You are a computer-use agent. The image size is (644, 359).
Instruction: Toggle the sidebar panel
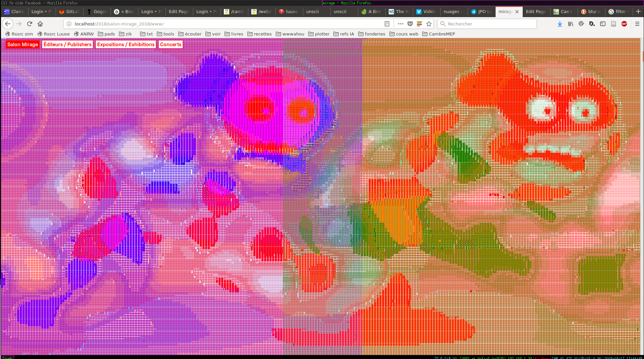click(x=603, y=24)
